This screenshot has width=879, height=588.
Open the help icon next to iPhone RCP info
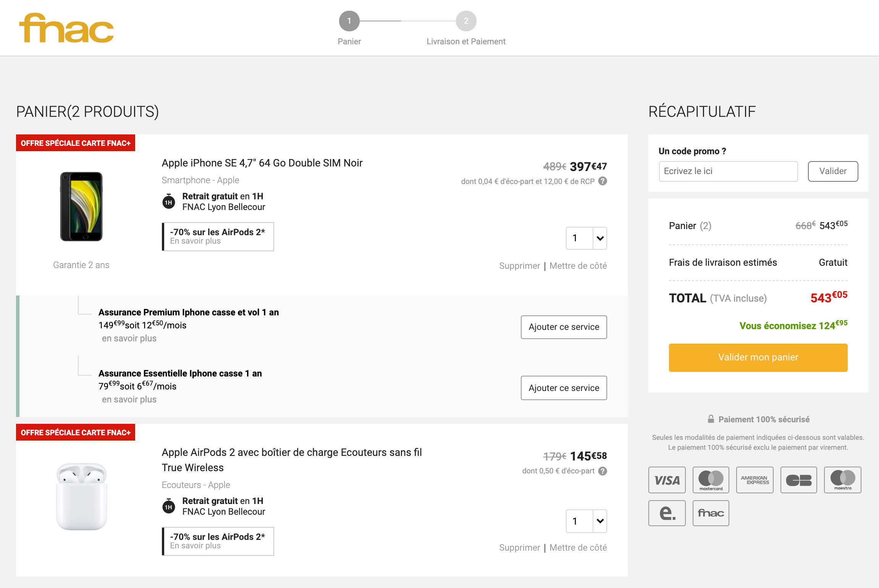603,181
